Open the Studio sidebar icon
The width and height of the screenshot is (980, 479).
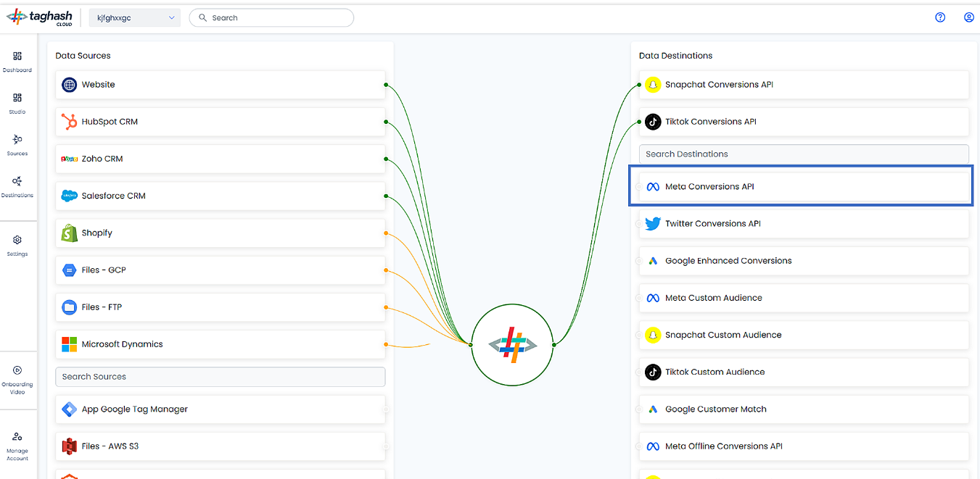point(17,97)
